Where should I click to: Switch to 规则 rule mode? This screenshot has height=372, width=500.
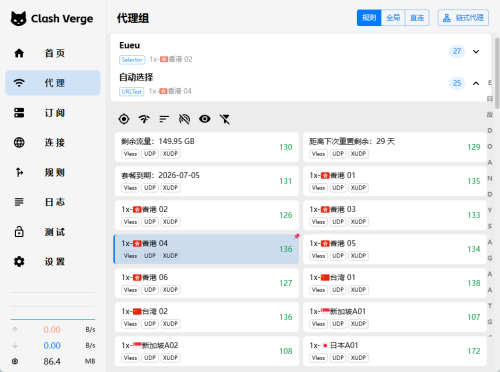[x=369, y=18]
